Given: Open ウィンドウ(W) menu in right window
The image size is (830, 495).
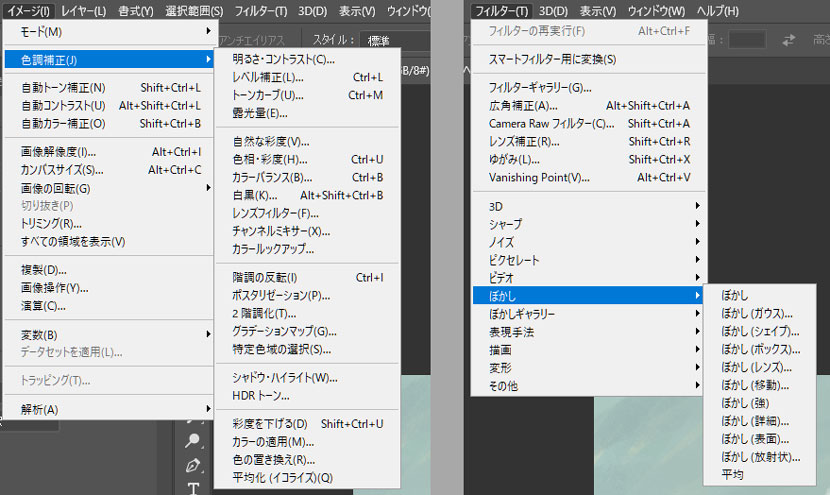Looking at the screenshot, I should [x=656, y=11].
